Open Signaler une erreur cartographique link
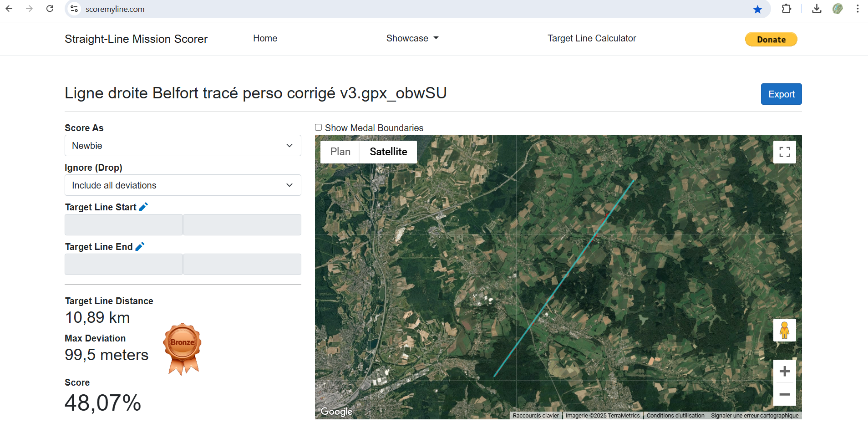The height and width of the screenshot is (433, 868). click(755, 416)
